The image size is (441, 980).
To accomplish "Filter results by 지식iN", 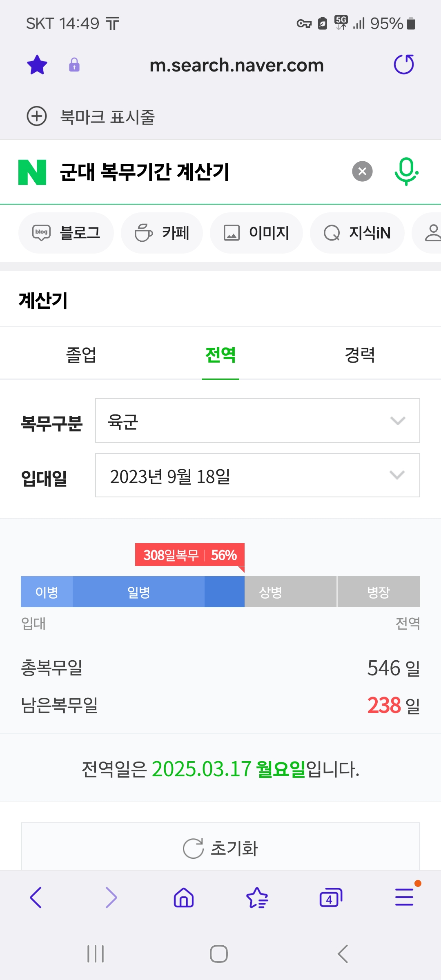I will point(357,233).
